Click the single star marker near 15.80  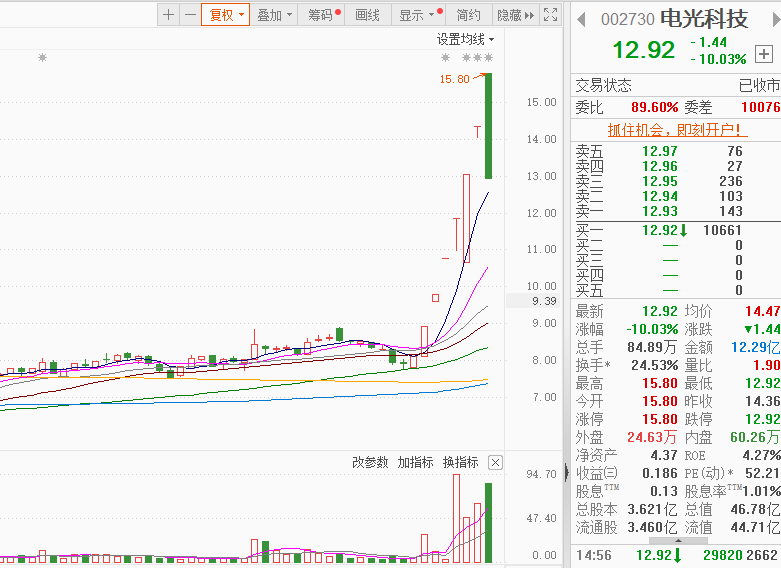445,57
